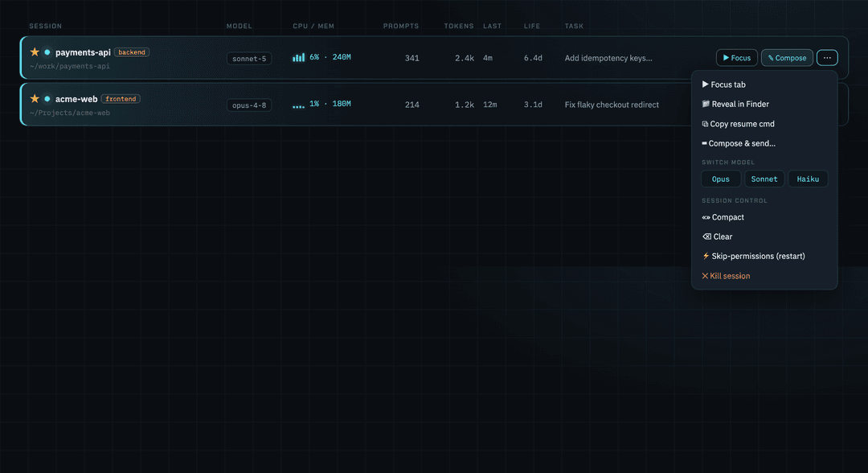Click the CPU bar chart icon for payments-api
The height and width of the screenshot is (473, 868).
tap(298, 57)
